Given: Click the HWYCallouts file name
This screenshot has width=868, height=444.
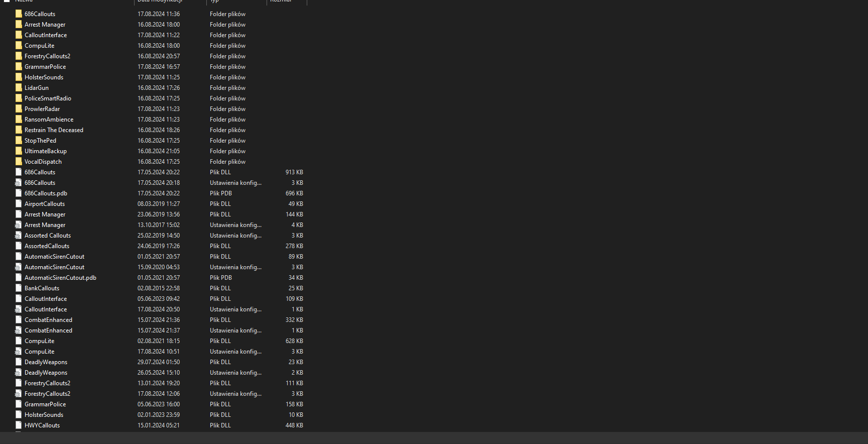Looking at the screenshot, I should click(42, 425).
